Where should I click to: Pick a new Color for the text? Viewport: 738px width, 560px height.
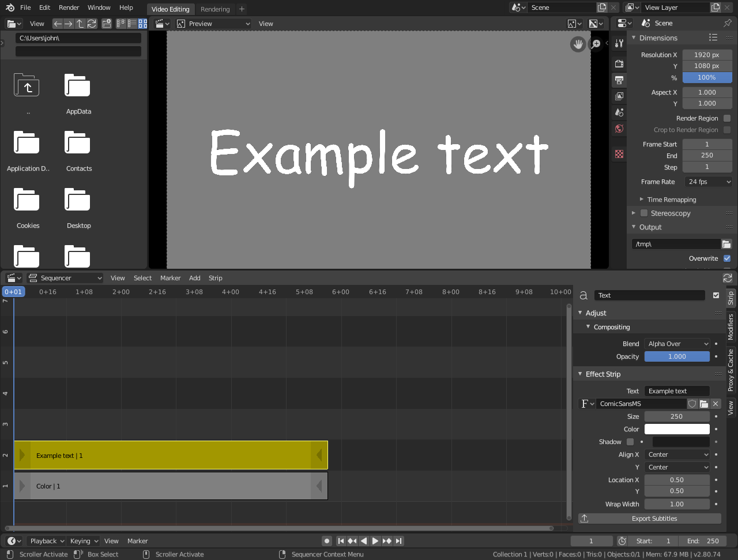pyautogui.click(x=677, y=429)
